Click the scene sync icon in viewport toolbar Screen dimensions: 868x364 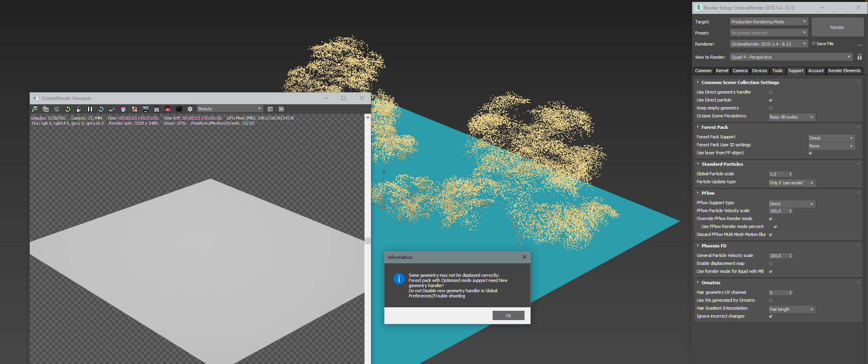click(x=35, y=109)
